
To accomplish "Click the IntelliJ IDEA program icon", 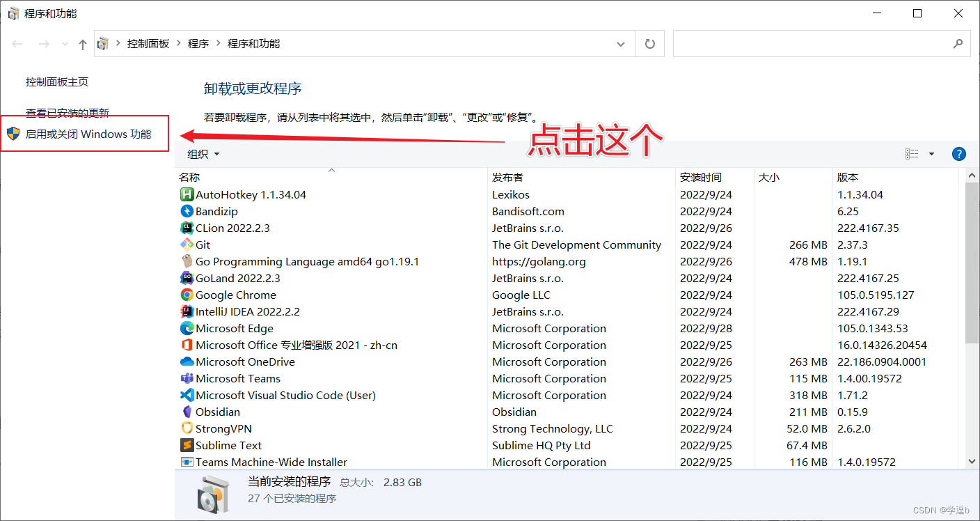I will pos(187,312).
